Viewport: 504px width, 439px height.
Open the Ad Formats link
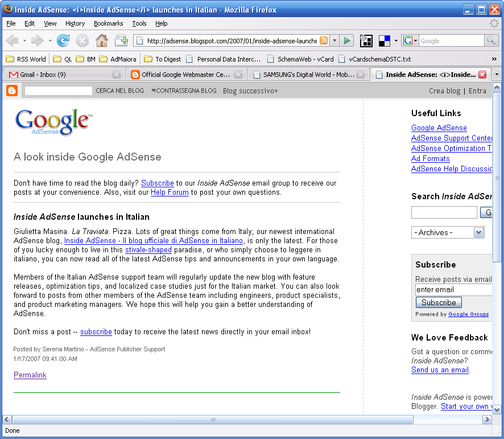pyautogui.click(x=431, y=159)
